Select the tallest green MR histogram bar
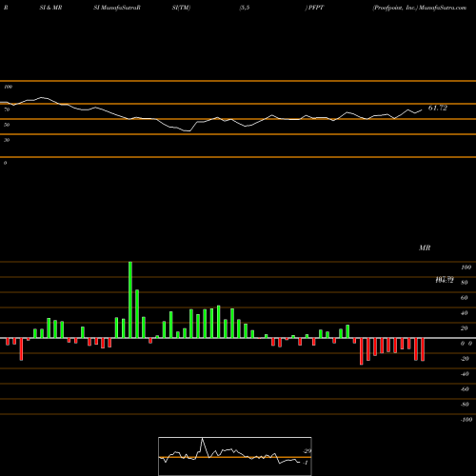Image resolution: width=476 pixels, height=476 pixels. (130, 300)
